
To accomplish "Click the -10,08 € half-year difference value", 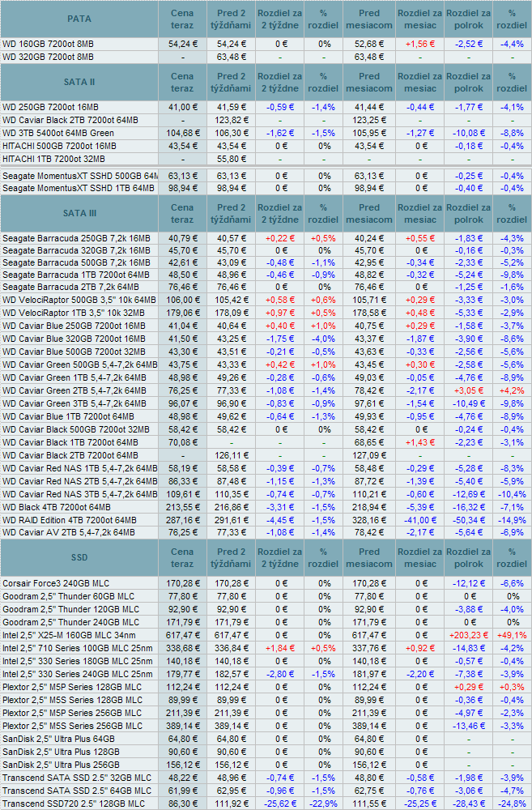I will (469, 133).
